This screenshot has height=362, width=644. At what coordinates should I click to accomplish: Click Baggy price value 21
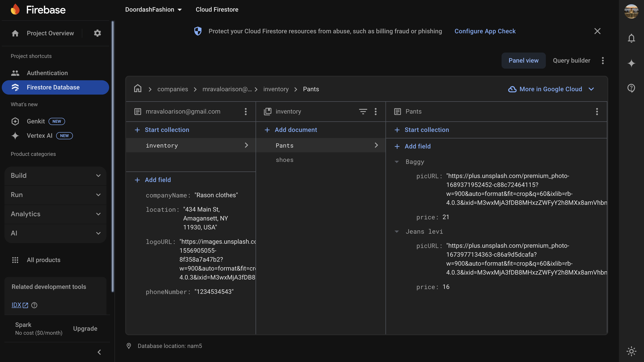(x=446, y=217)
